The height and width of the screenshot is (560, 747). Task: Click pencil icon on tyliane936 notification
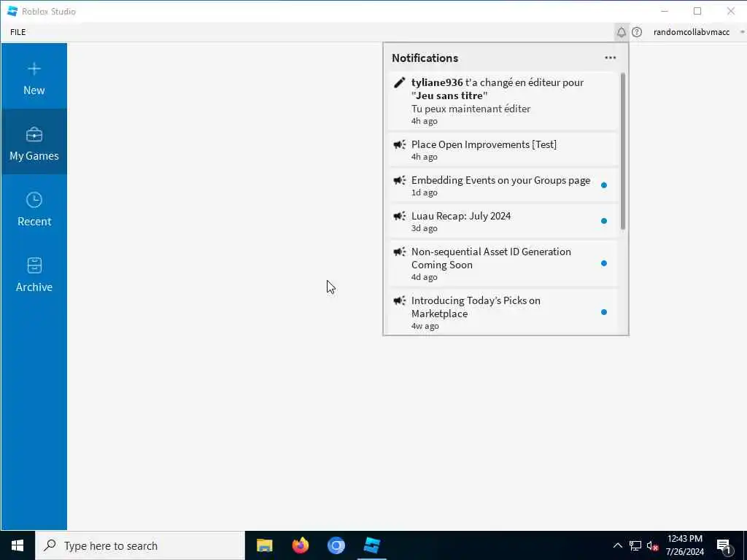coord(400,82)
